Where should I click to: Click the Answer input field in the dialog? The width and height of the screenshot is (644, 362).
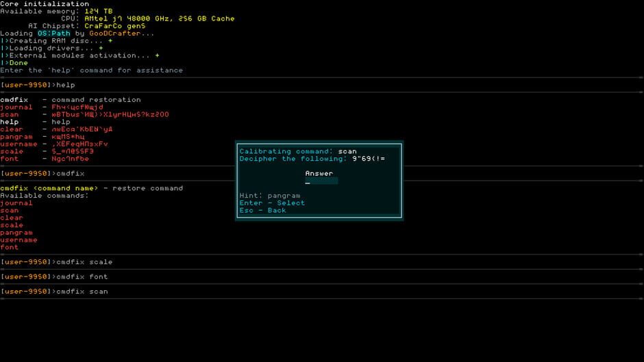point(321,181)
